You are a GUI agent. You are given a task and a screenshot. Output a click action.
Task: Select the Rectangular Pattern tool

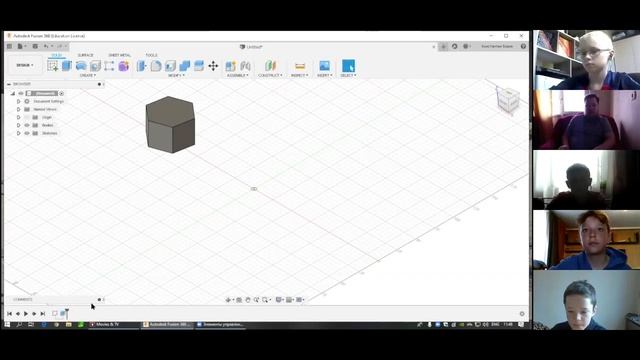109,66
